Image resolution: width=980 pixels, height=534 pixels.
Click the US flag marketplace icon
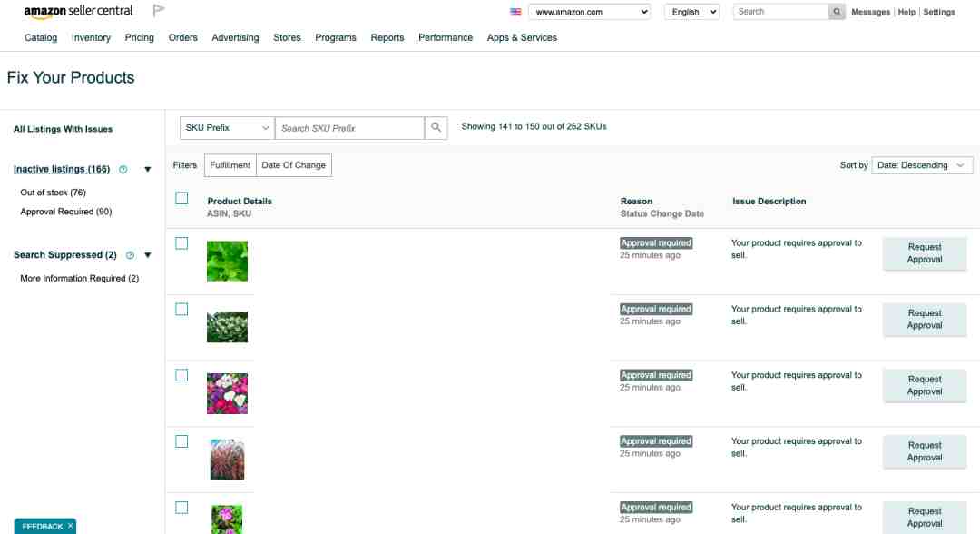pos(515,12)
